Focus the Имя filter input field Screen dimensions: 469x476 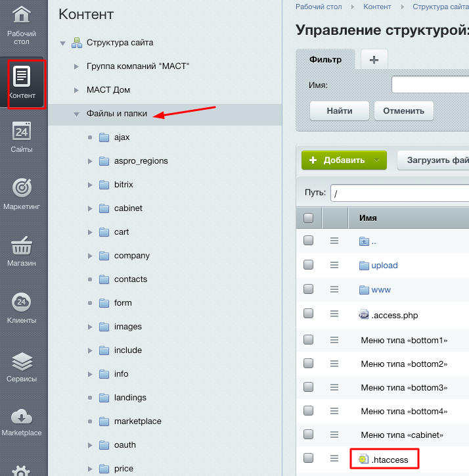point(430,85)
